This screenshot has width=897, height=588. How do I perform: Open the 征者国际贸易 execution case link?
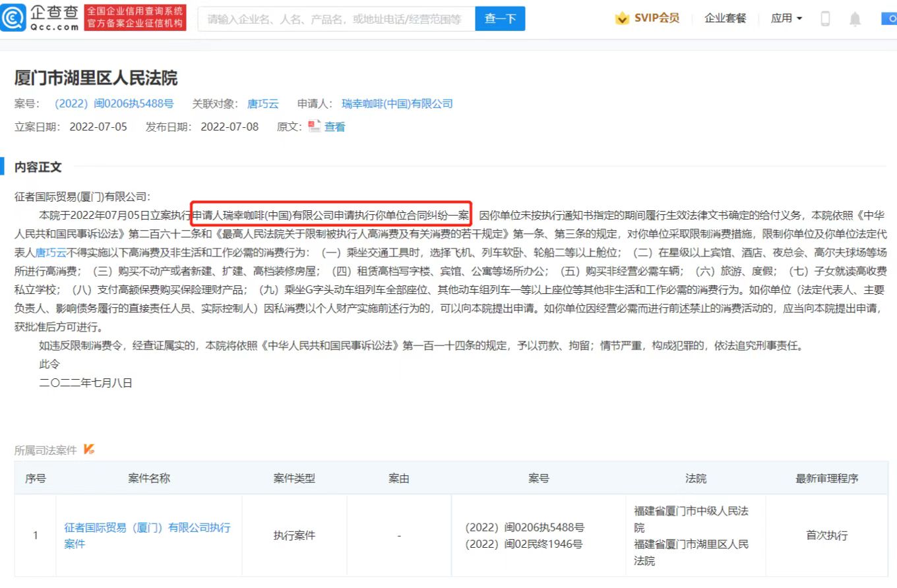coord(148,535)
